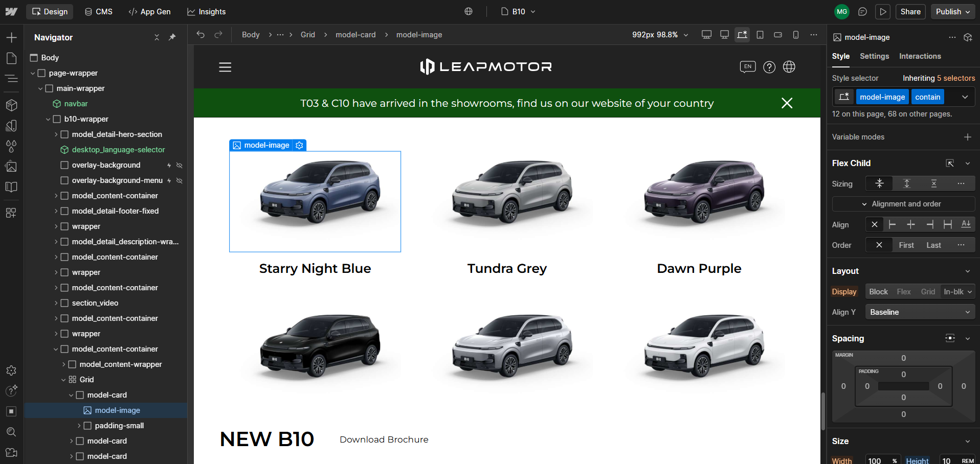This screenshot has width=980, height=464.
Task: Open the Align Y Baseline dropdown
Action: tap(920, 312)
